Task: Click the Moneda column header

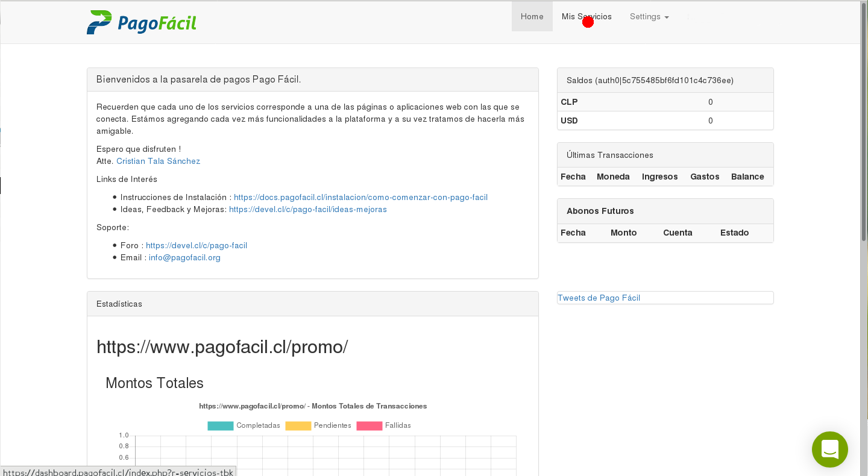Action: pyautogui.click(x=613, y=177)
